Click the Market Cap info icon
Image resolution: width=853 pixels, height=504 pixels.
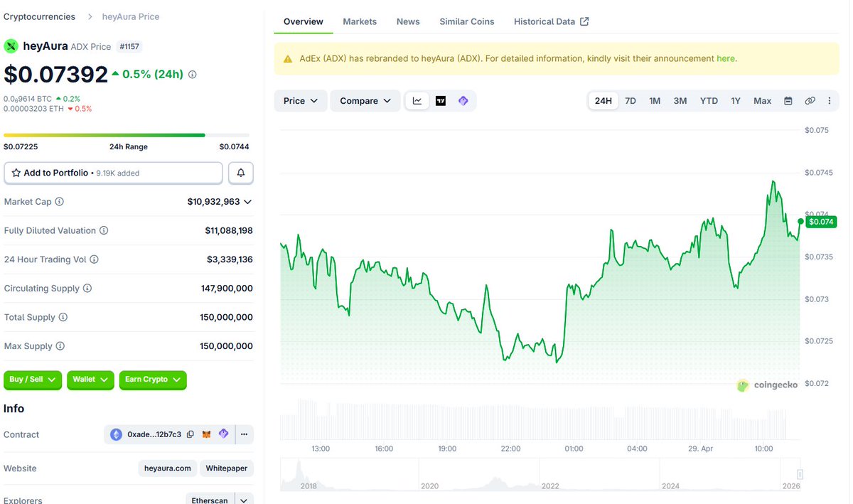60,202
